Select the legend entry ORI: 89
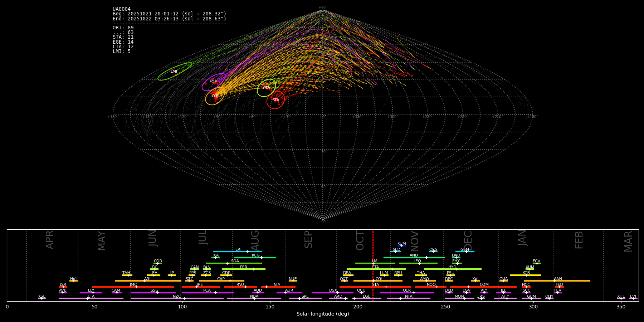The width and height of the screenshot is (644, 322). coord(123,28)
